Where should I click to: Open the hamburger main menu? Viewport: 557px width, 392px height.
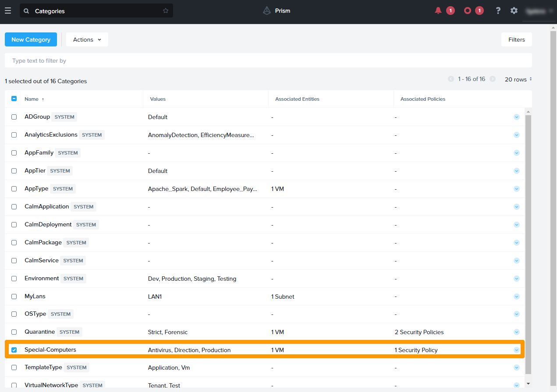point(8,11)
